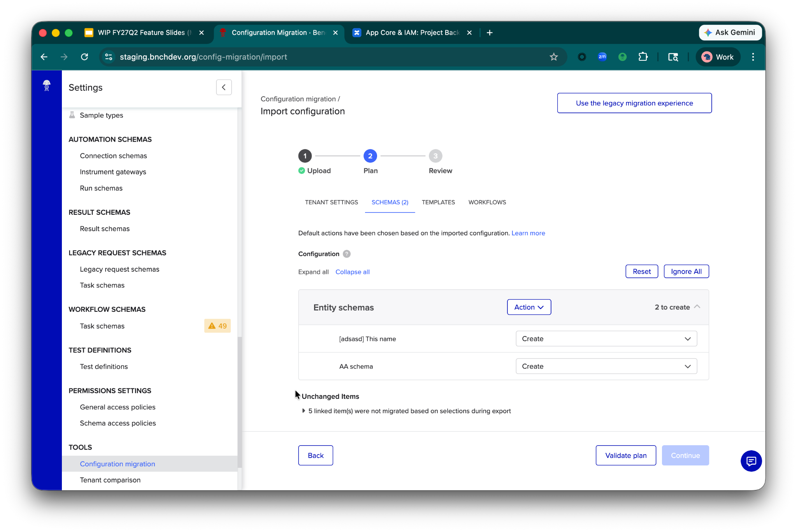Screen dimensions: 797x532
Task: Switch to WIP FY27Q2 Feature Slides browser tab
Action: click(145, 33)
